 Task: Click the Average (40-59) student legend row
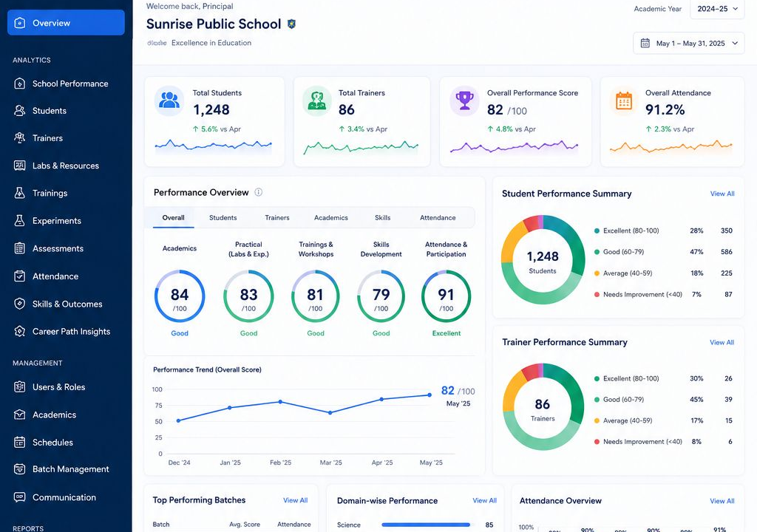pyautogui.click(x=664, y=273)
